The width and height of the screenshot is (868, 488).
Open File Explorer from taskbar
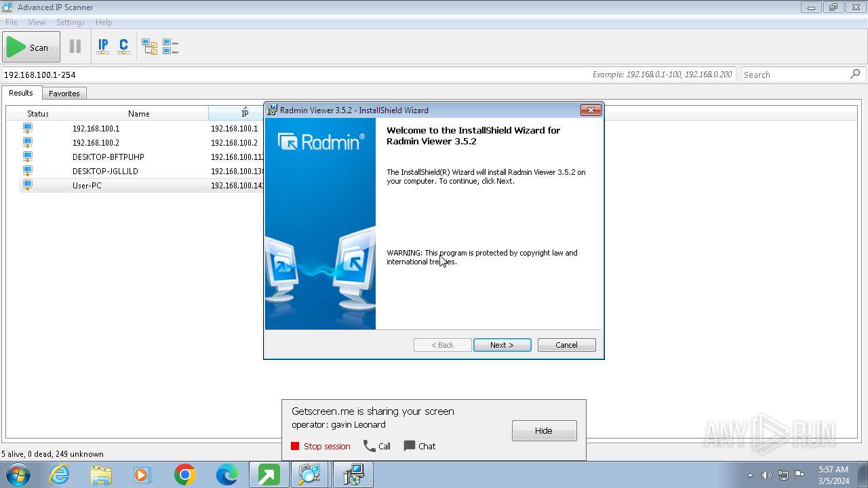pyautogui.click(x=101, y=474)
